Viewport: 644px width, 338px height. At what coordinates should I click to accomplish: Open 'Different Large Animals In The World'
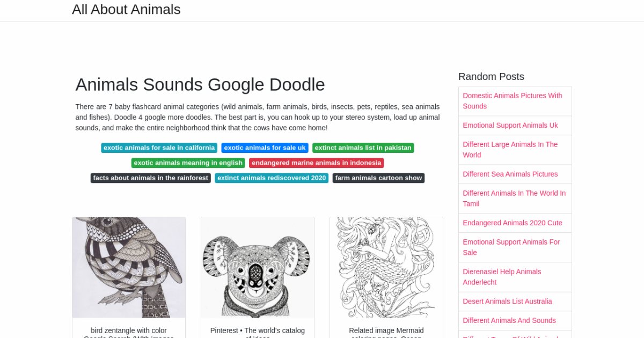click(510, 150)
